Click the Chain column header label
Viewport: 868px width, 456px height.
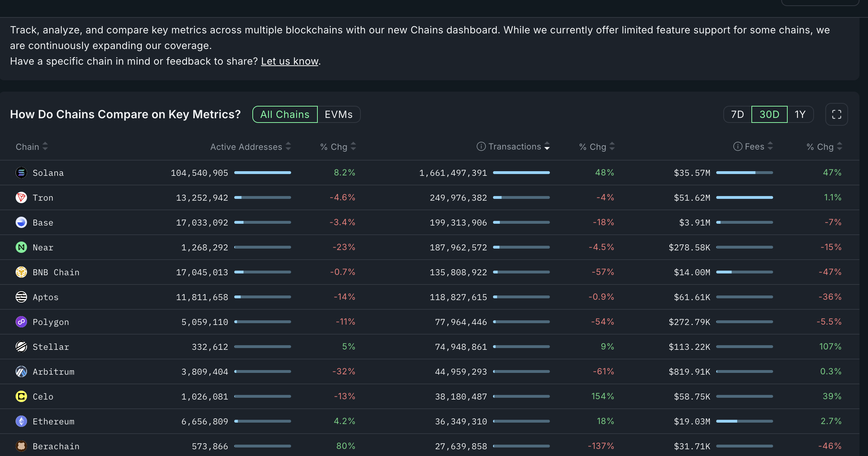click(x=27, y=147)
